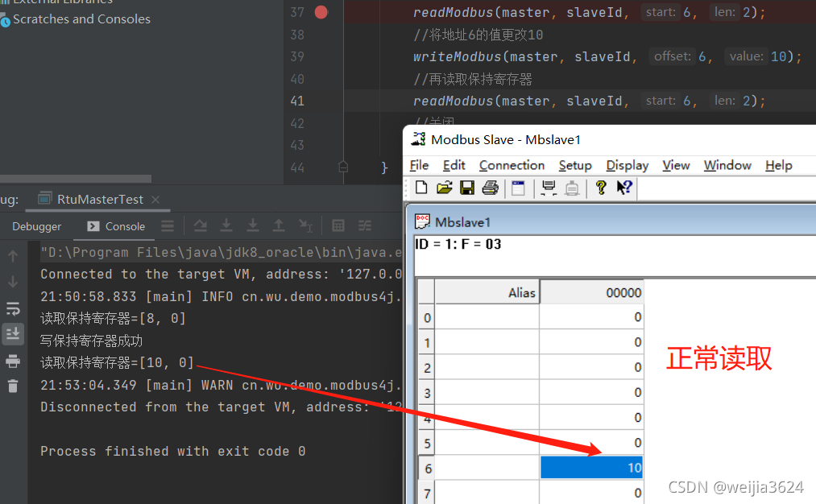The image size is (816, 504).
Task: Click 'Process finished with exit code 0' line
Action: click(172, 451)
